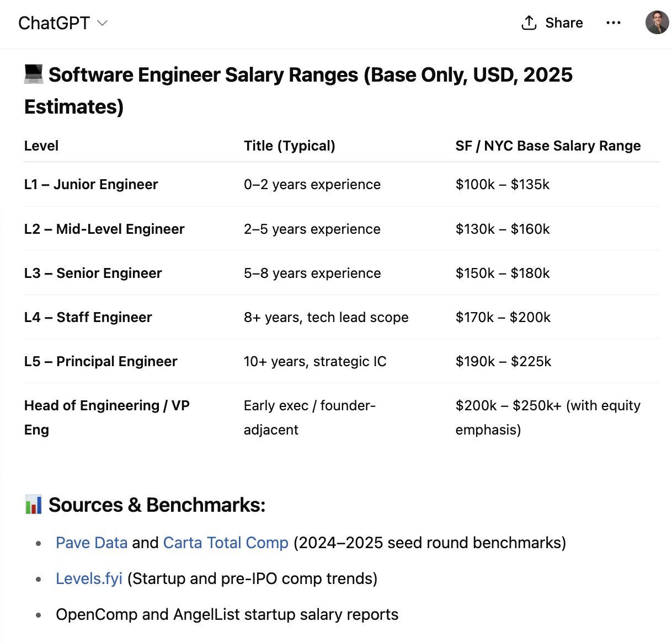Click the Sources & Benchmarks heading

coord(157,505)
